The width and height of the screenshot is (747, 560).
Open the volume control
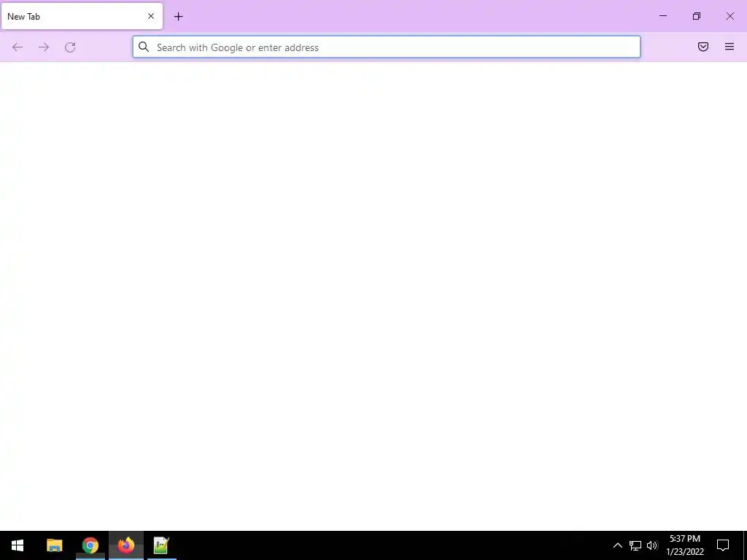(652, 545)
